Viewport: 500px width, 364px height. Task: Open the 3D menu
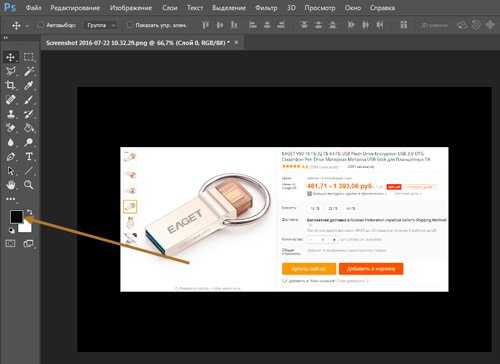coord(291,8)
